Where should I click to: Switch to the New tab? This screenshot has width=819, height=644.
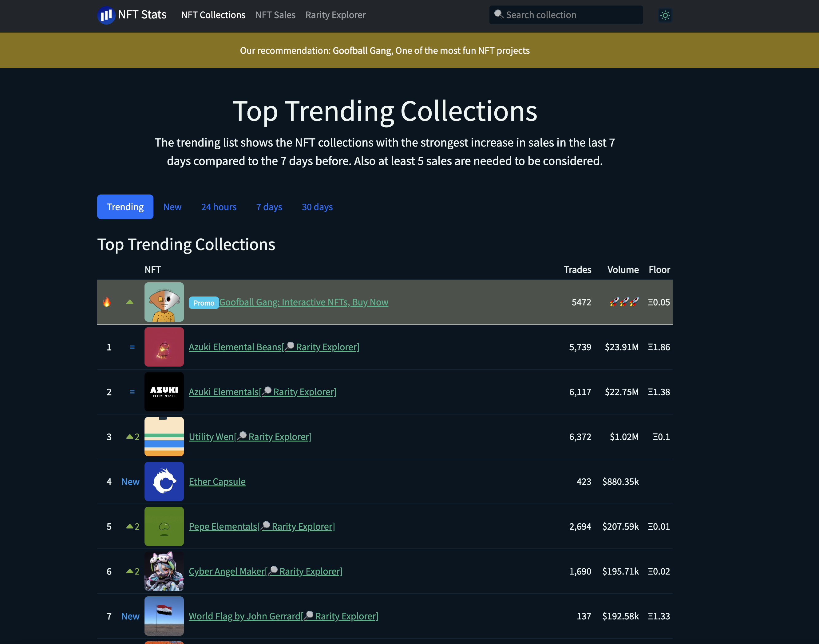pos(172,207)
